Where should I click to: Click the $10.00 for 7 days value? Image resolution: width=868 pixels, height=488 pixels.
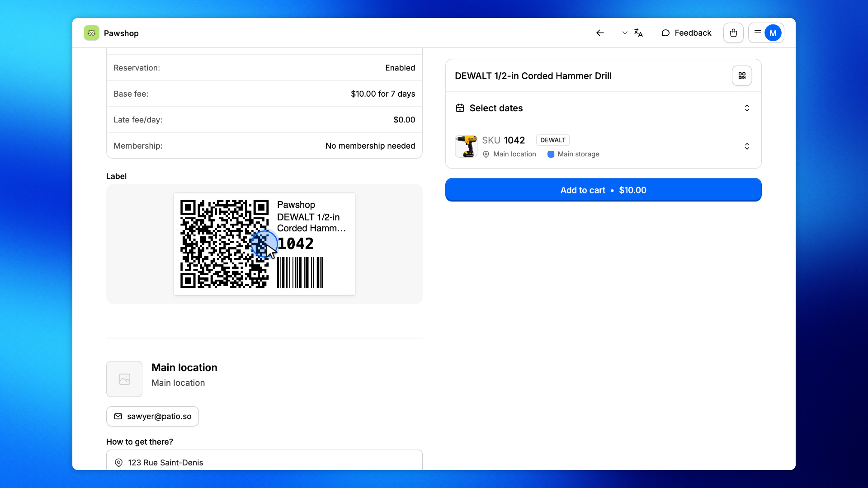383,94
